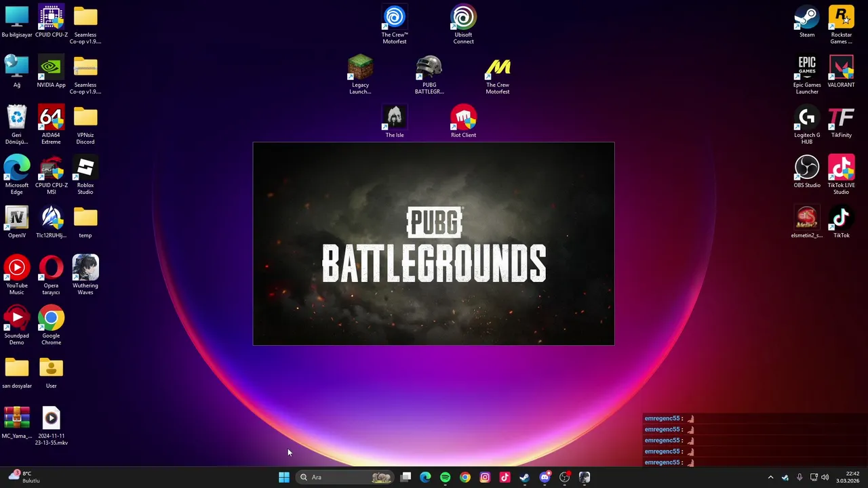This screenshot has width=868, height=488.
Task: Select the VALORANT desktop icon
Action: tap(842, 71)
